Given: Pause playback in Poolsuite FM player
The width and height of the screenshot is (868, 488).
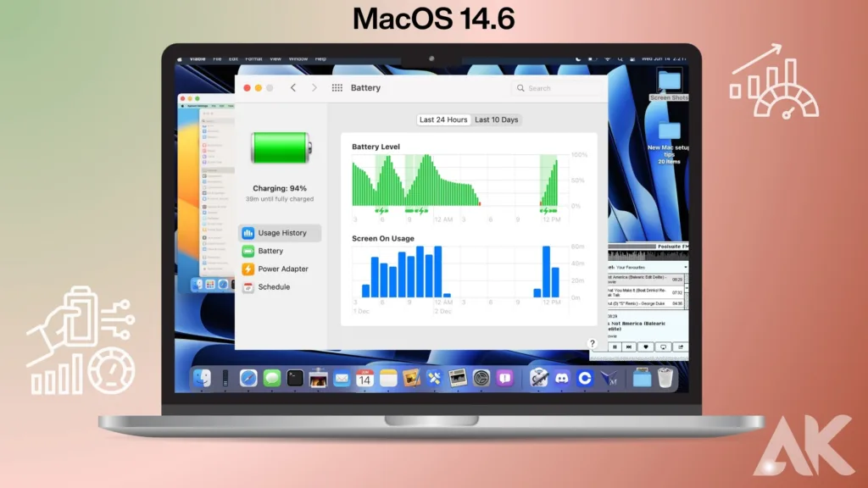Looking at the screenshot, I should [615, 347].
